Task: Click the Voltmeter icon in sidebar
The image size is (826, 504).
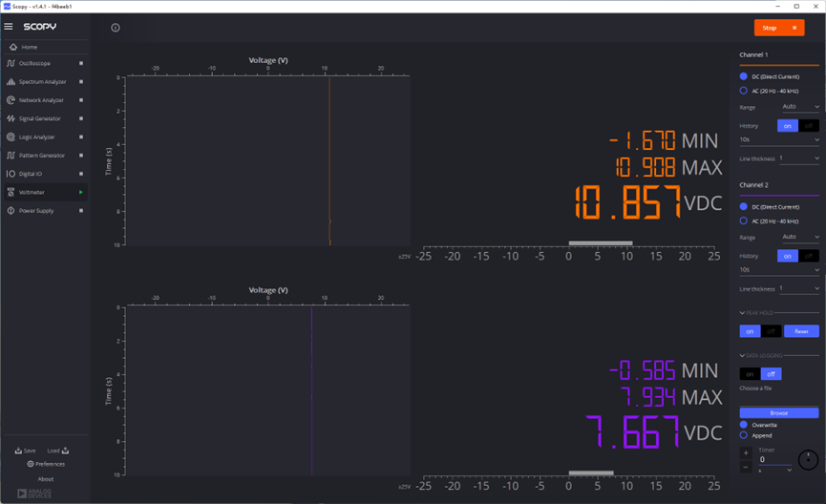Action: click(11, 192)
